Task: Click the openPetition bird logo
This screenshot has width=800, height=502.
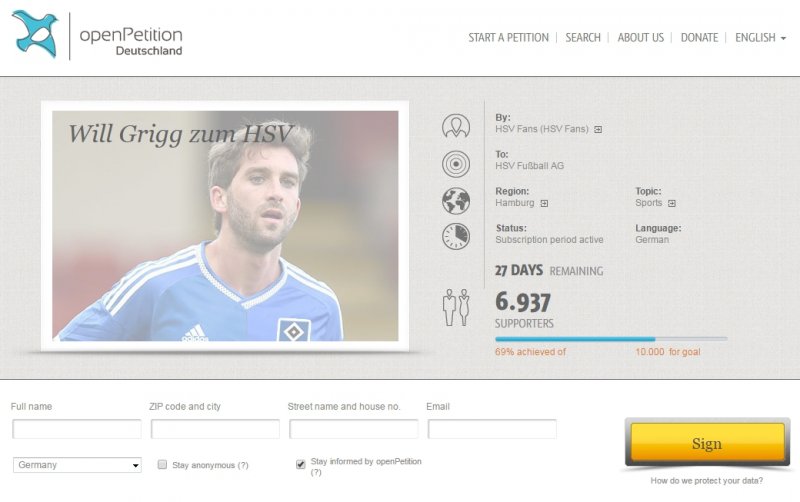Action: point(35,34)
